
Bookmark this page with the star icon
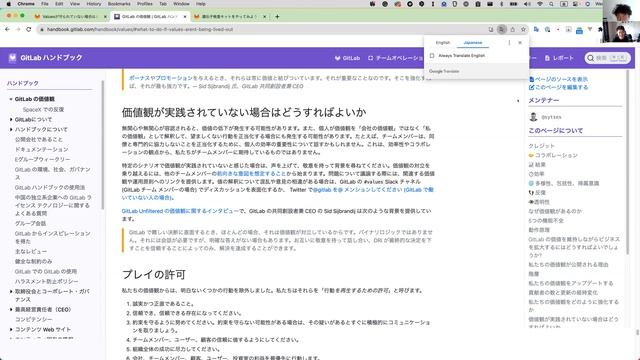coord(523,29)
